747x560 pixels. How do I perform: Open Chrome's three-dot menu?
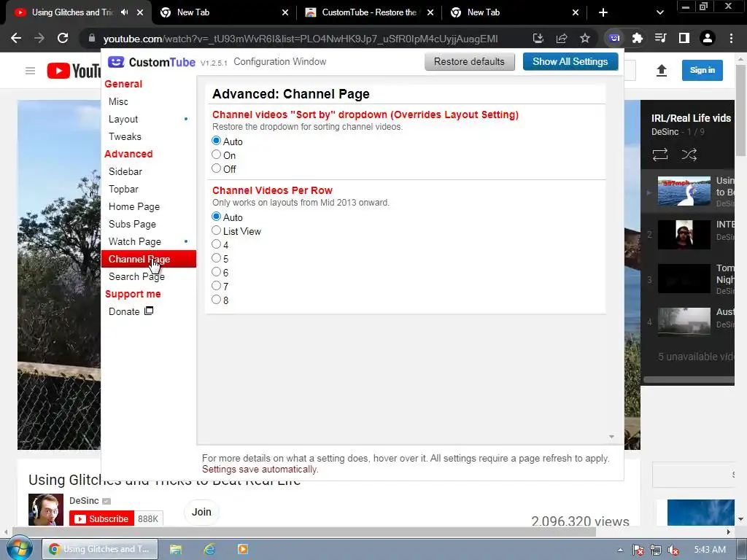click(x=731, y=38)
